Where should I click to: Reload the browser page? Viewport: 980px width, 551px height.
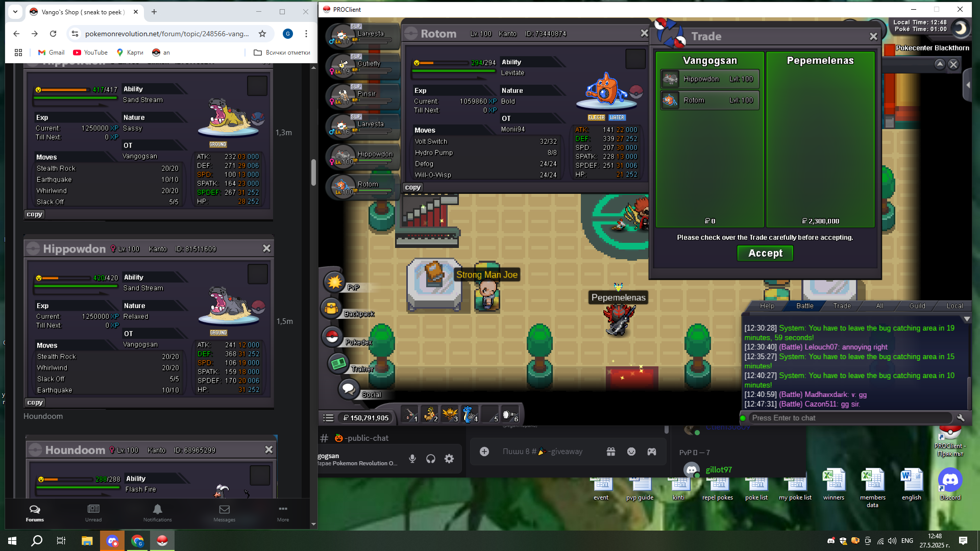pyautogui.click(x=53, y=34)
